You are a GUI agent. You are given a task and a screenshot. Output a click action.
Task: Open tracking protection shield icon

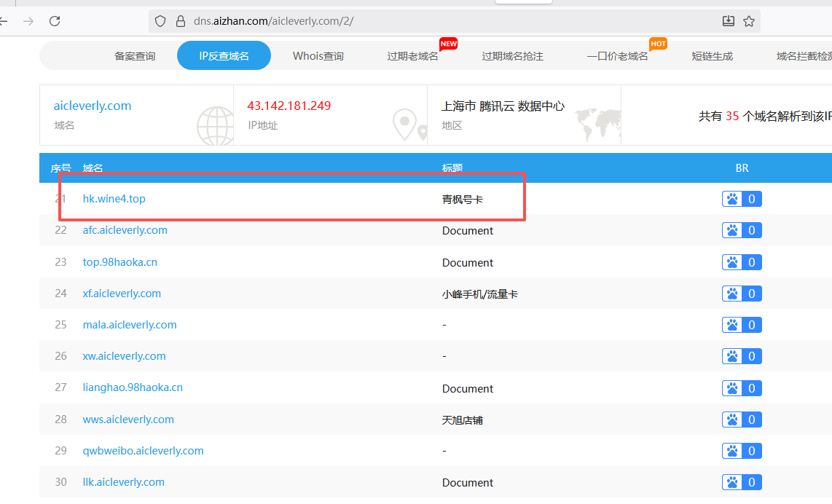(160, 21)
